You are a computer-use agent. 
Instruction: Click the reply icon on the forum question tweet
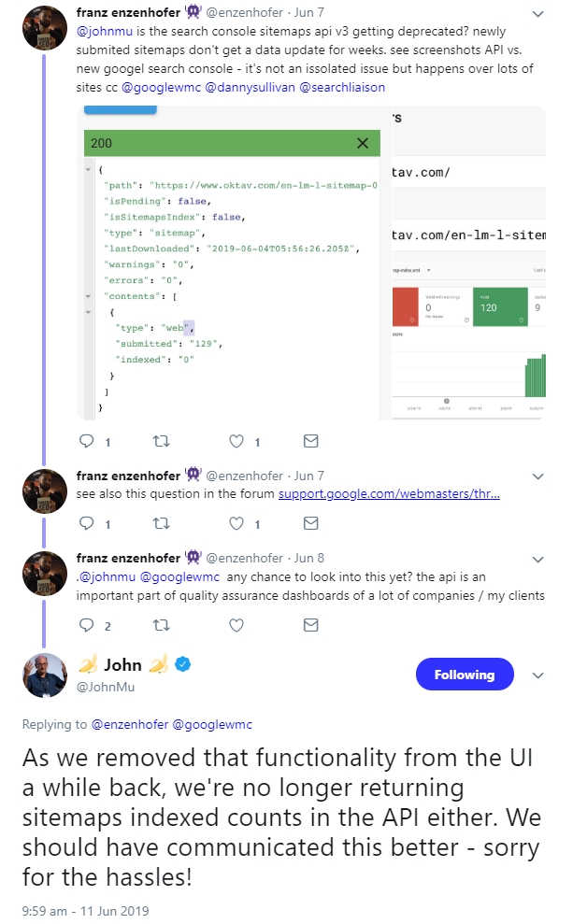click(85, 523)
